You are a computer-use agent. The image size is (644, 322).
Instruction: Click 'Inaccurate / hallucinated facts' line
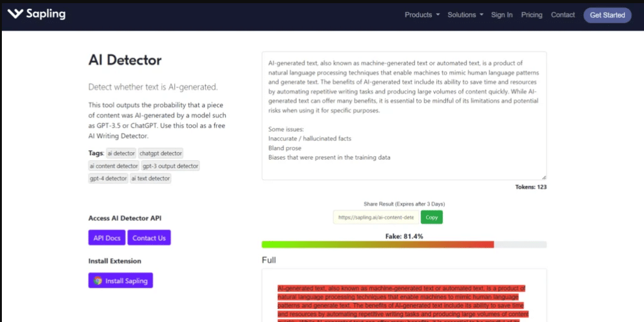[309, 138]
